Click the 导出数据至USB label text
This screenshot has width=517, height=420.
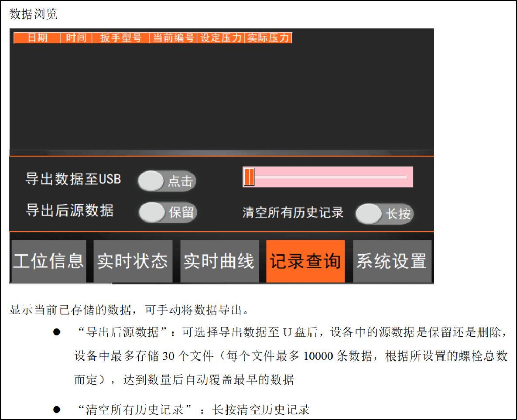point(73,179)
